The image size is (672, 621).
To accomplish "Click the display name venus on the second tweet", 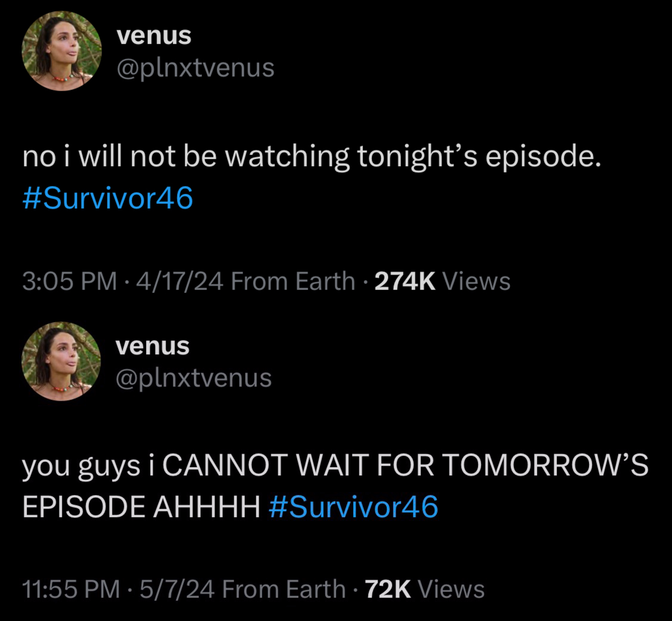I will click(153, 346).
